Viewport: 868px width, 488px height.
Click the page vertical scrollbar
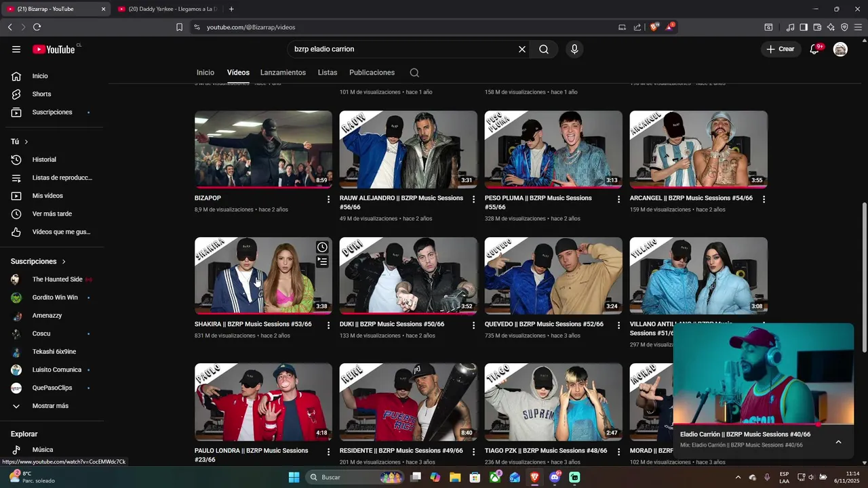(x=864, y=277)
